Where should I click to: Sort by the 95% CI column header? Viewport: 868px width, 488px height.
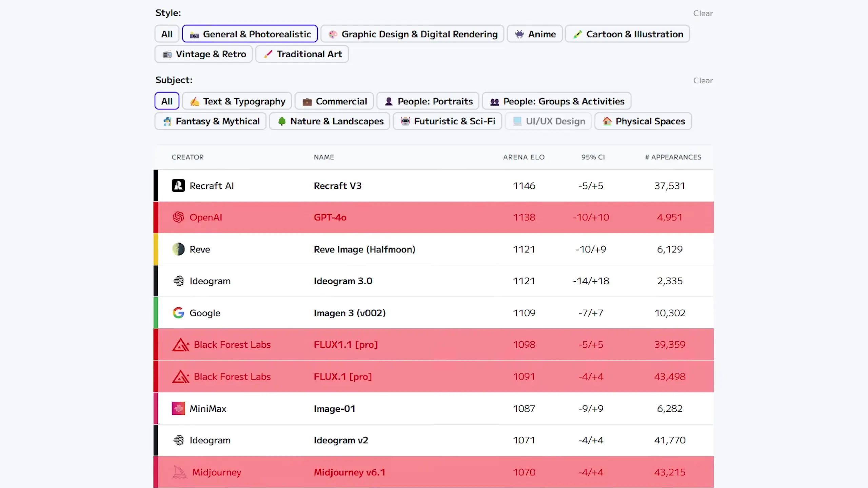tap(593, 157)
